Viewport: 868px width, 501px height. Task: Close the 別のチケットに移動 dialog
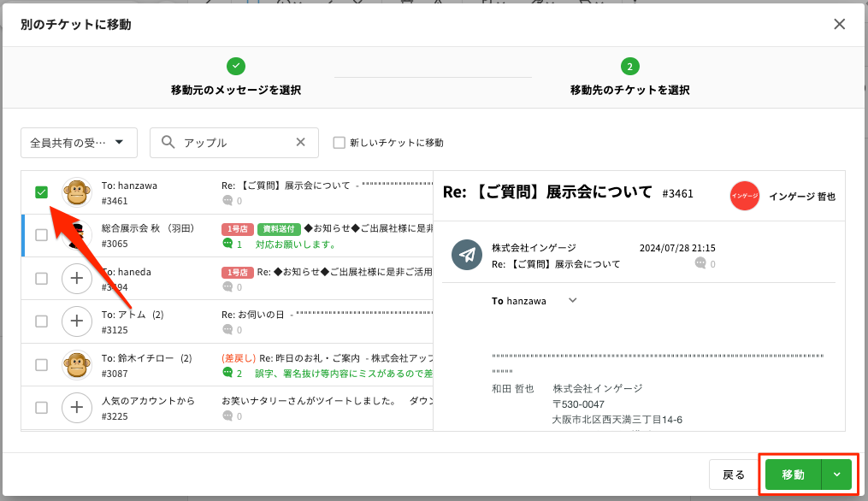(840, 24)
